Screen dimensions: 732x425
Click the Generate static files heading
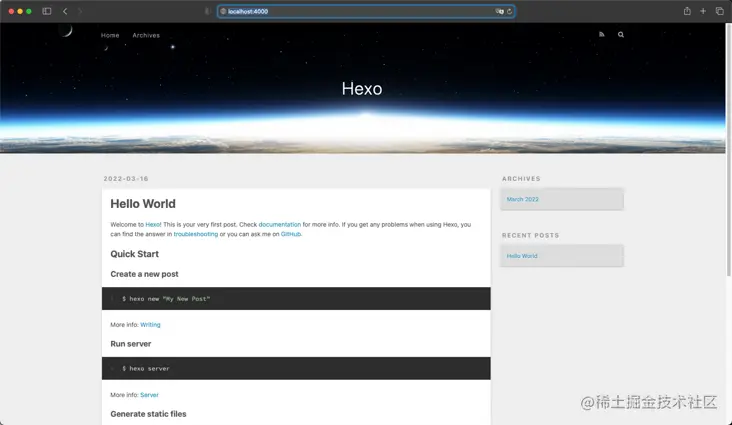[148, 414]
